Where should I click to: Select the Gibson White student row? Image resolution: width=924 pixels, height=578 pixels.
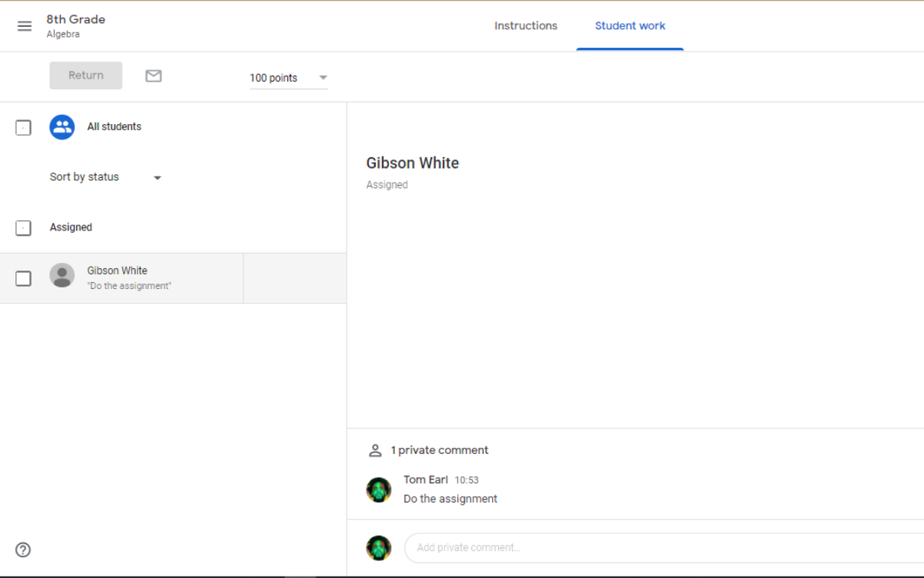click(154, 278)
